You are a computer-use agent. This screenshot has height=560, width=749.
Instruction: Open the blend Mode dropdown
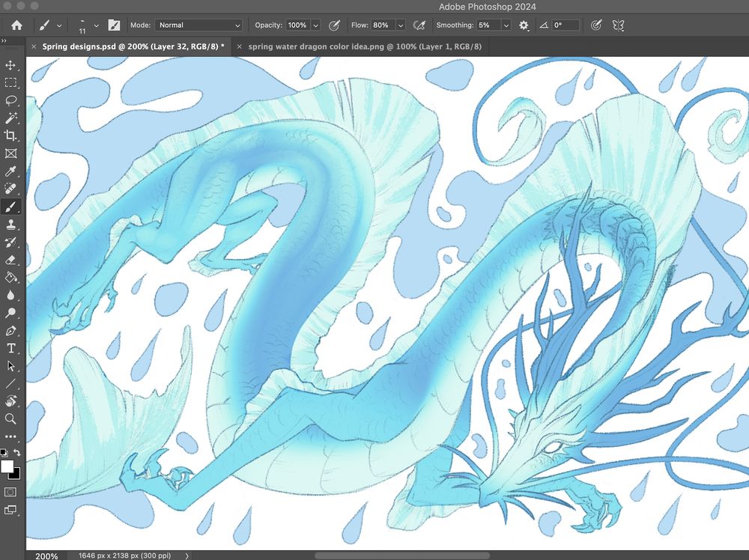click(198, 25)
